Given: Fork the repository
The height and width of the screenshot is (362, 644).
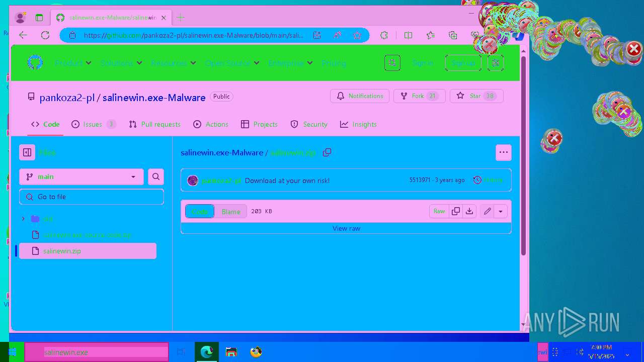Looking at the screenshot, I should tap(420, 96).
